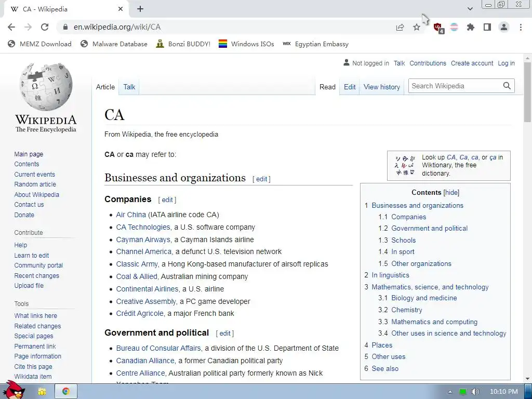532x399 pixels.
Task: Click the green network tray icon
Action: click(463, 392)
